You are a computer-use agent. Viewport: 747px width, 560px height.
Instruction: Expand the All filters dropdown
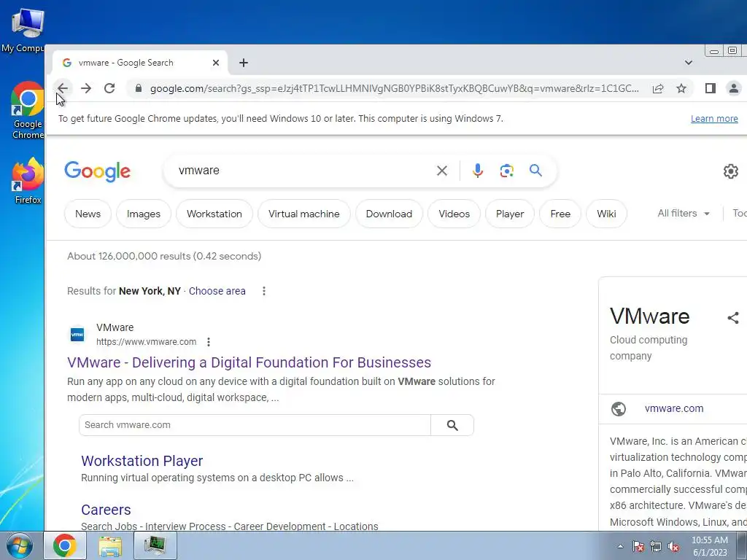click(683, 214)
